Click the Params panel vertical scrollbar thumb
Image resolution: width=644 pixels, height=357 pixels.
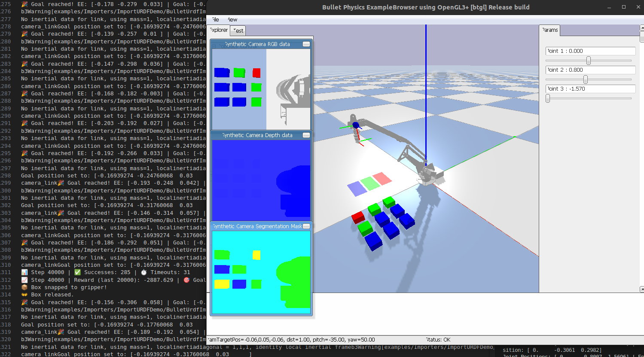(x=642, y=37)
